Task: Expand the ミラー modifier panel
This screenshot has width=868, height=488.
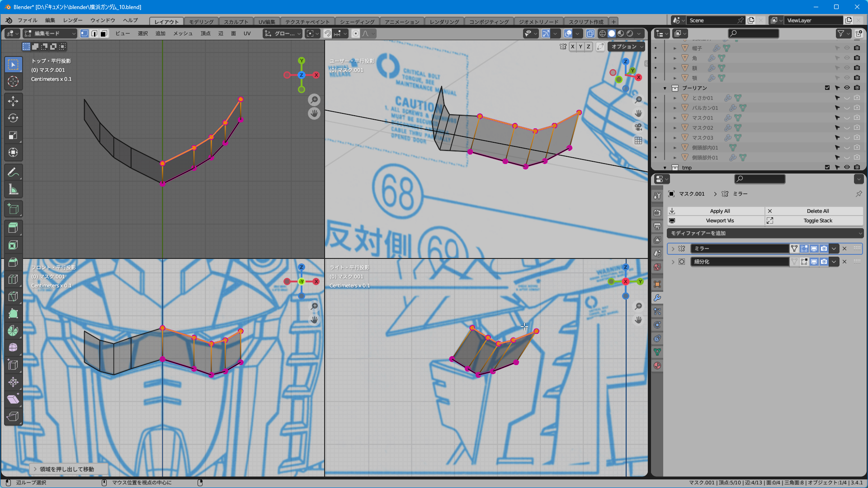Action: tap(673, 249)
